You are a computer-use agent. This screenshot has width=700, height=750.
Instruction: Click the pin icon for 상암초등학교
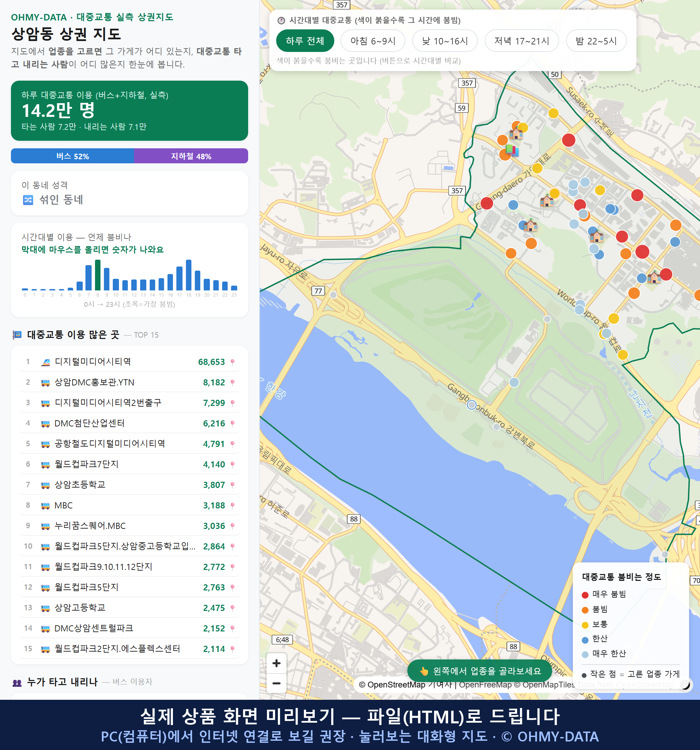pos(232,485)
